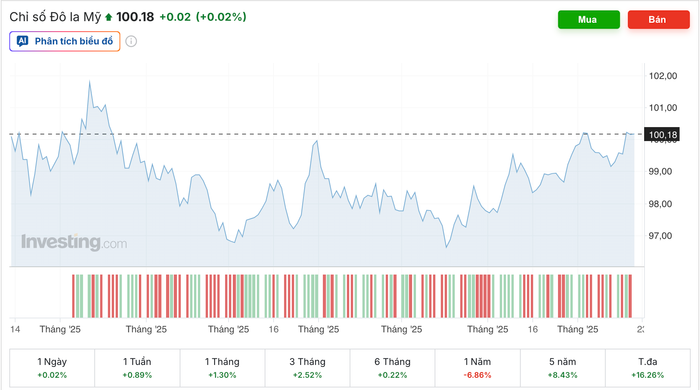
Task: Open Phân tích biểu đồ AI analysis
Action: 65,41
